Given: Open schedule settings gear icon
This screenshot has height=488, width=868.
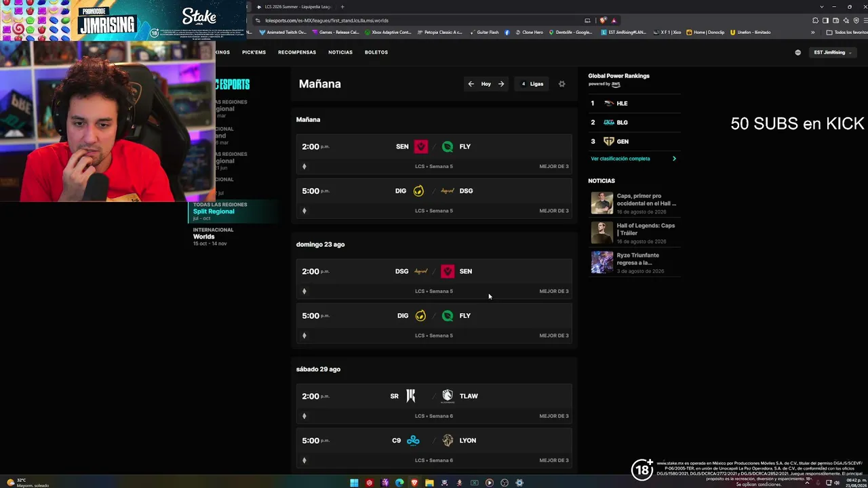Looking at the screenshot, I should [561, 84].
